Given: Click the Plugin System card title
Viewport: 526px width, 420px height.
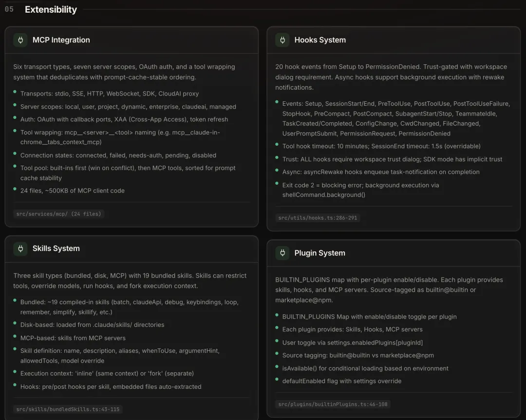Looking at the screenshot, I should 319,253.
